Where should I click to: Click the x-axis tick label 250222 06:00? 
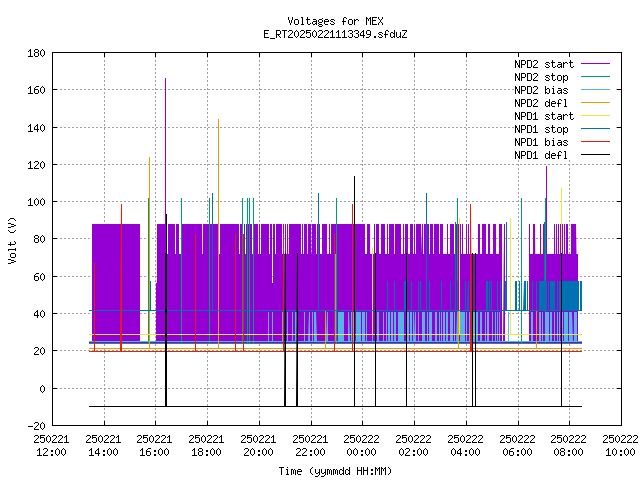(517, 446)
